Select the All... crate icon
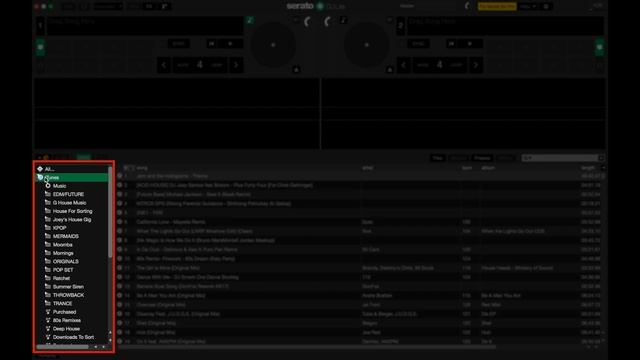This screenshot has height=360, width=640. click(40, 169)
